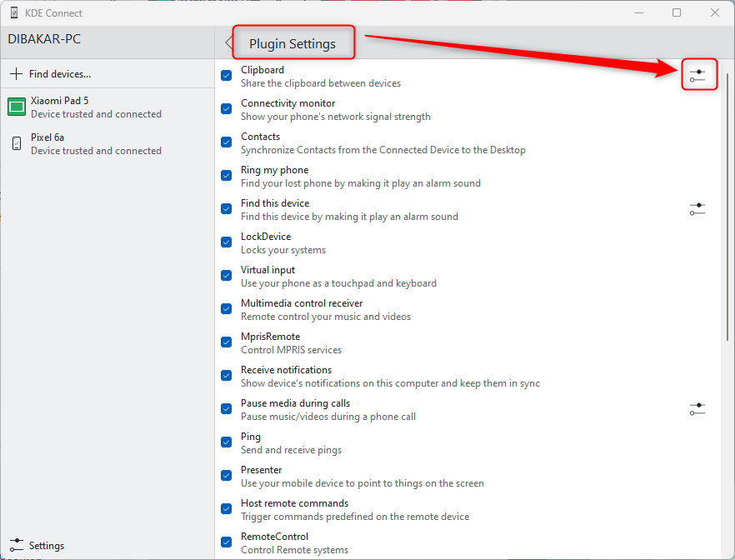Maximize the KDE Connect window
735x560 pixels.
point(677,12)
